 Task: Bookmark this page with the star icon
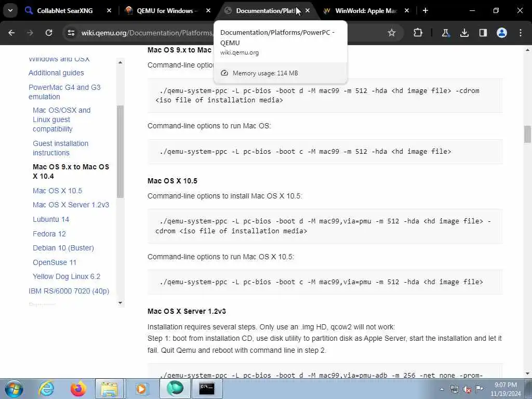click(392, 33)
